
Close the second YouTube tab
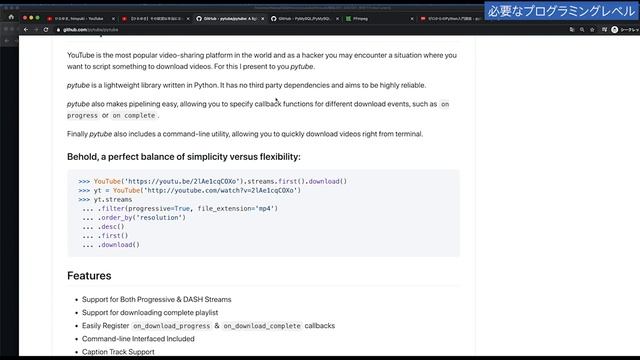point(188,19)
